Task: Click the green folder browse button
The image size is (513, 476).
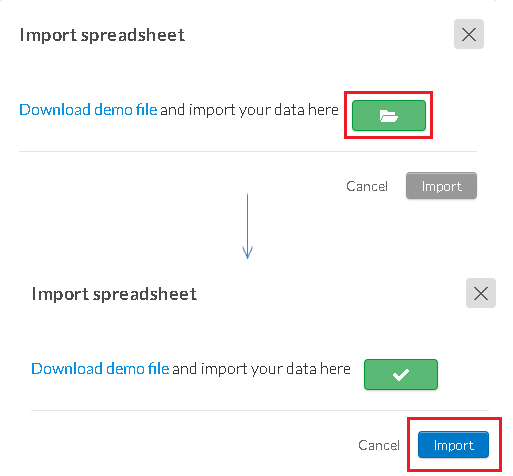Action: pyautogui.click(x=389, y=115)
